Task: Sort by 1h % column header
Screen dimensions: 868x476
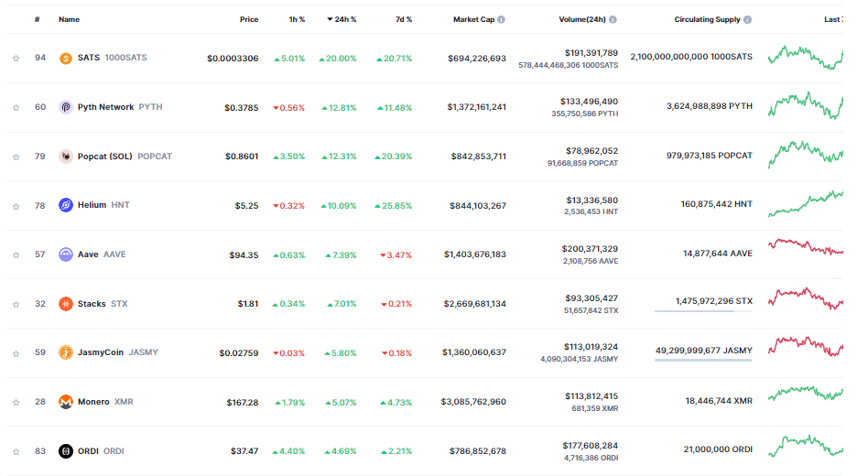Action: [297, 19]
